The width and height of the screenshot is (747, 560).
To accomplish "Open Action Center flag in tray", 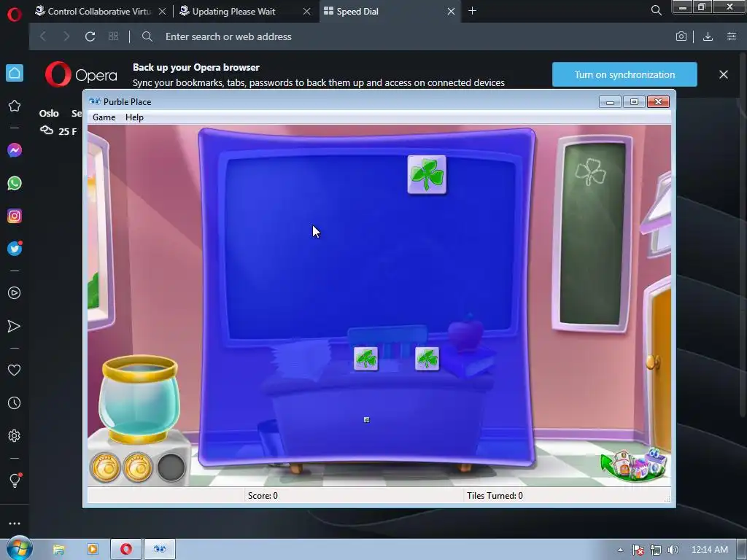I will click(x=638, y=550).
